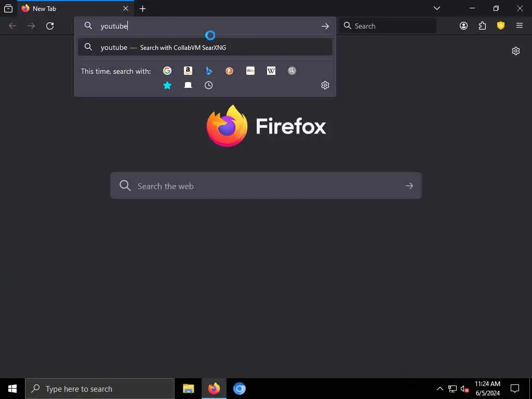Viewport: 532px width, 399px height.
Task: Click the toolbar Search box
Action: [x=388, y=26]
